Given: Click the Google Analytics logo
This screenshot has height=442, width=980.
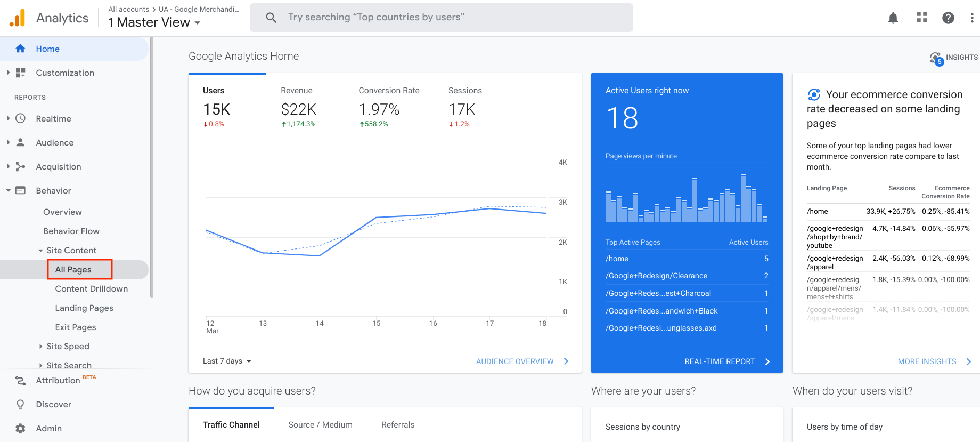Looking at the screenshot, I should pos(18,18).
